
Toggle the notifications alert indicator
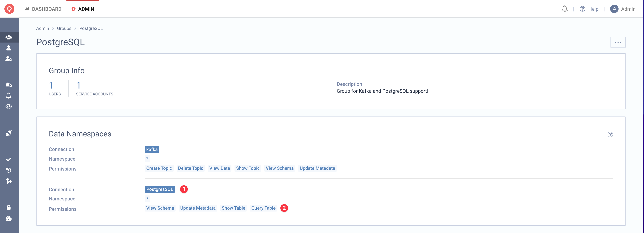click(x=564, y=9)
